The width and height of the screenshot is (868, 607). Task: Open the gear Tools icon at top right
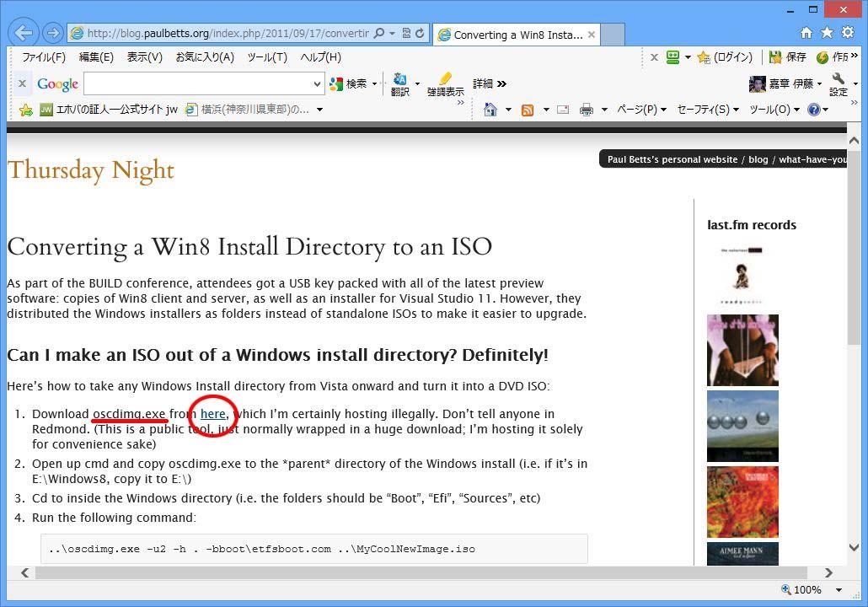pyautogui.click(x=847, y=33)
